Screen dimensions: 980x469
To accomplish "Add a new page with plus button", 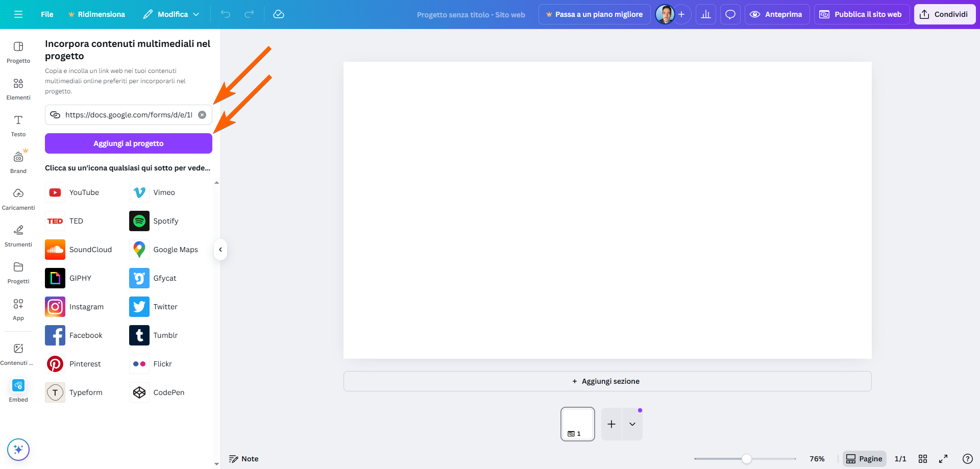I will 611,424.
